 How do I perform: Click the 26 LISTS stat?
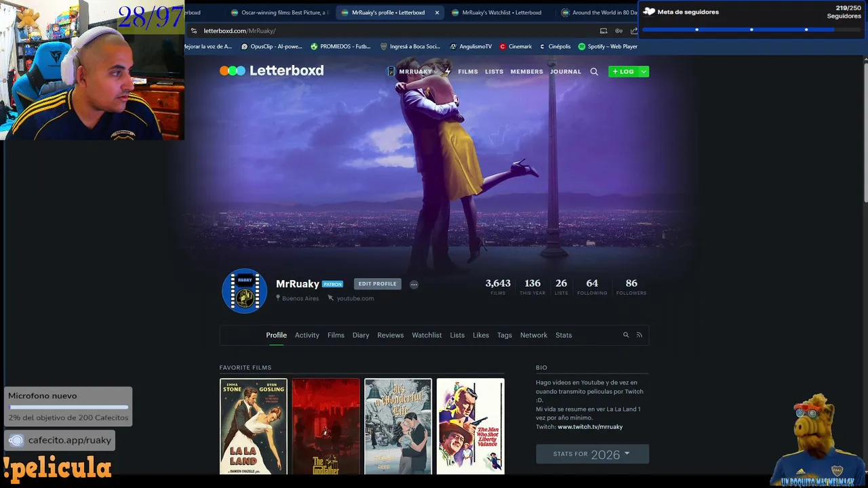(x=561, y=287)
